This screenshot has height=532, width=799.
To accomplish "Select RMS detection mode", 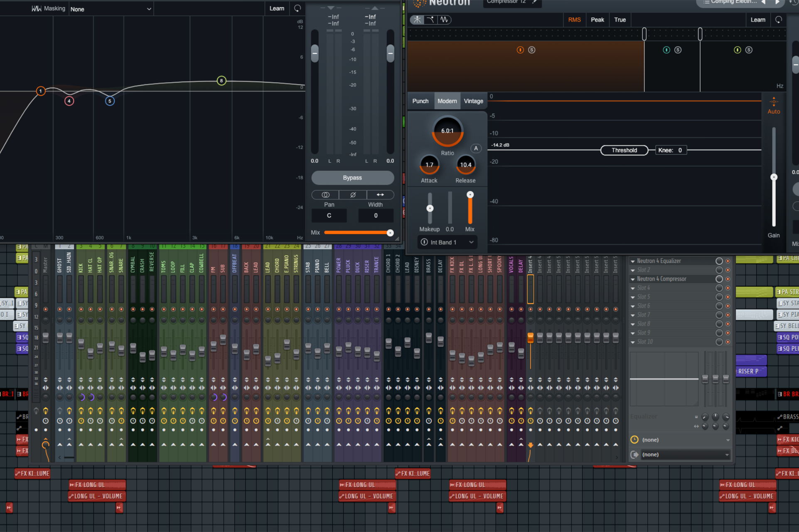I will point(574,20).
